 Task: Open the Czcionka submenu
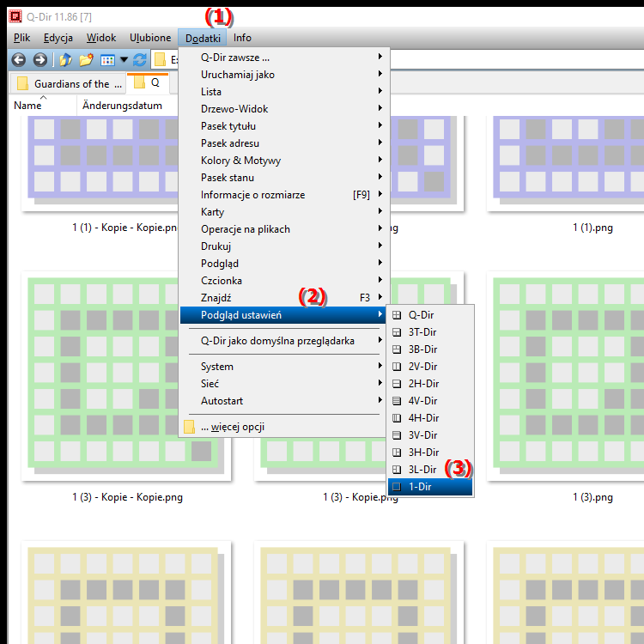point(284,281)
